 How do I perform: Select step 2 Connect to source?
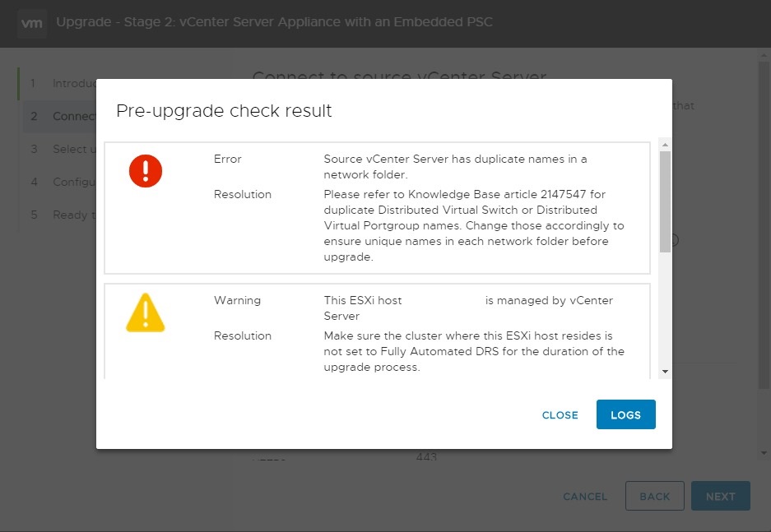(58, 116)
